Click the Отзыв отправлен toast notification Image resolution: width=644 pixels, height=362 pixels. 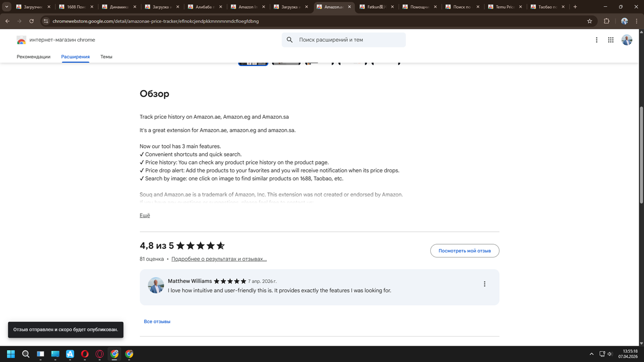[66, 330]
